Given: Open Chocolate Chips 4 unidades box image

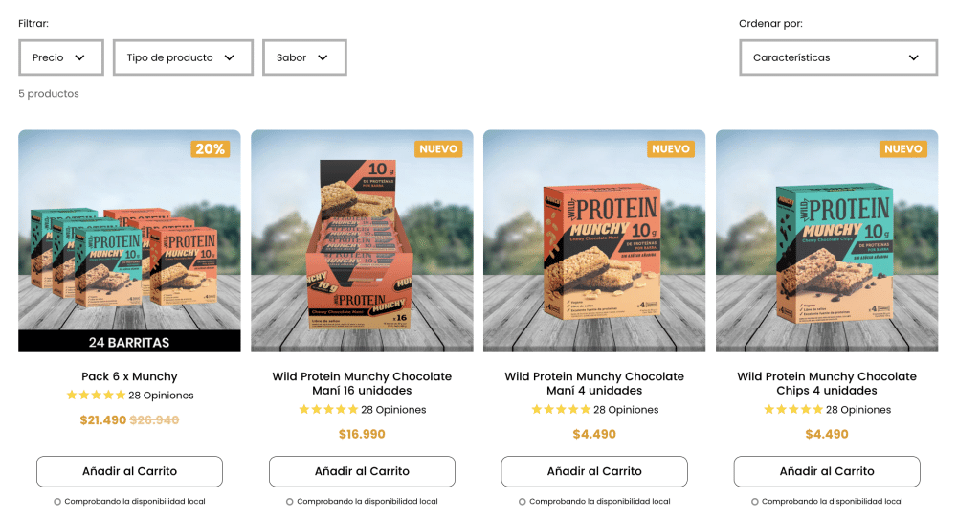Looking at the screenshot, I should (827, 240).
